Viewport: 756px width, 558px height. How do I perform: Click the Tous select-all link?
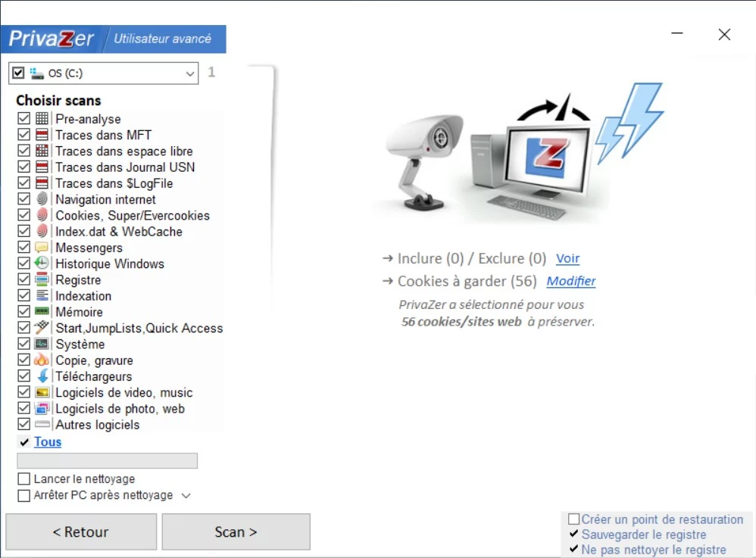click(x=48, y=442)
